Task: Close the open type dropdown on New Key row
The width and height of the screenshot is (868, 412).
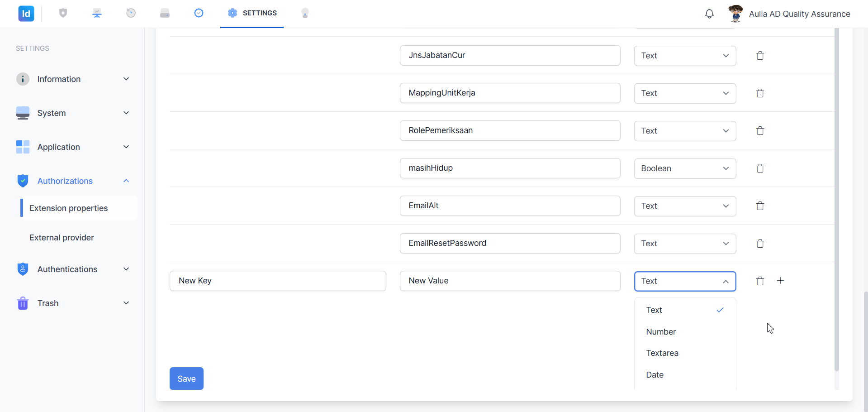Action: [685, 281]
